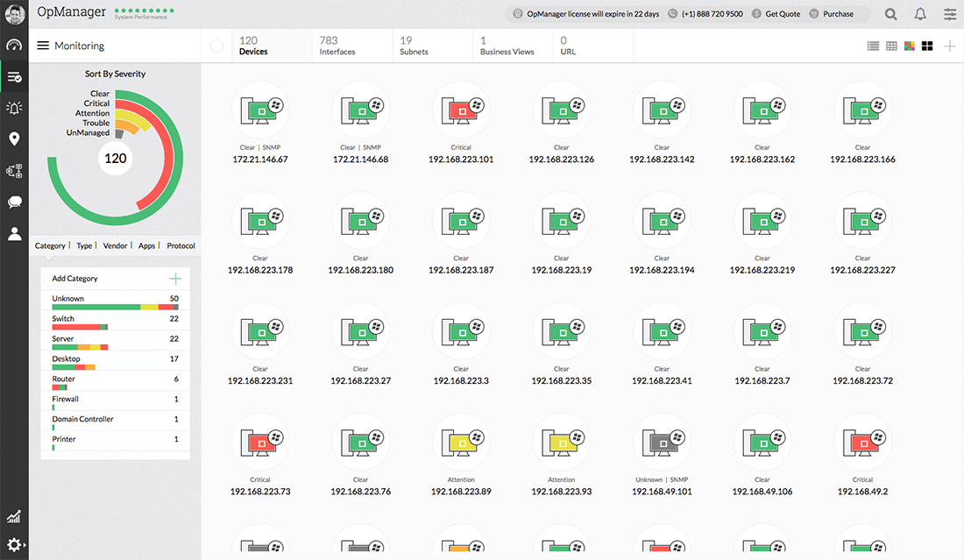
Task: Click the Purchase link
Action: pos(831,13)
